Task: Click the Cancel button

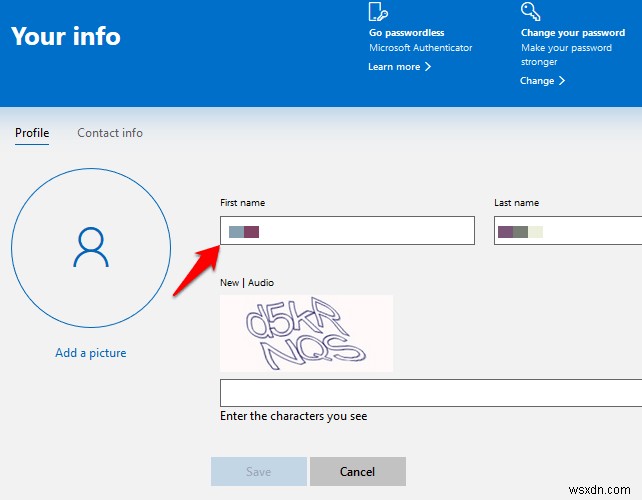Action: point(357,472)
